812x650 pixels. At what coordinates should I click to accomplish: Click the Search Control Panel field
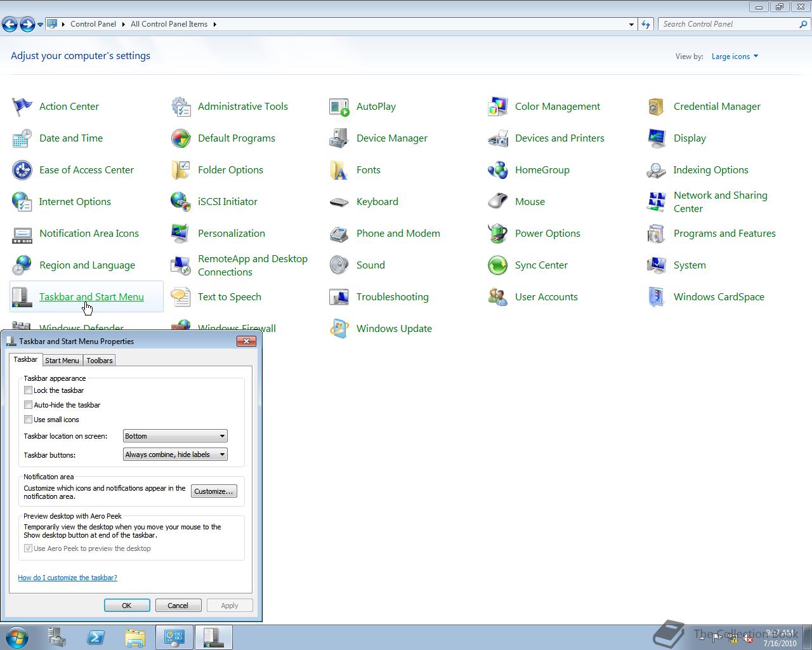(x=730, y=24)
